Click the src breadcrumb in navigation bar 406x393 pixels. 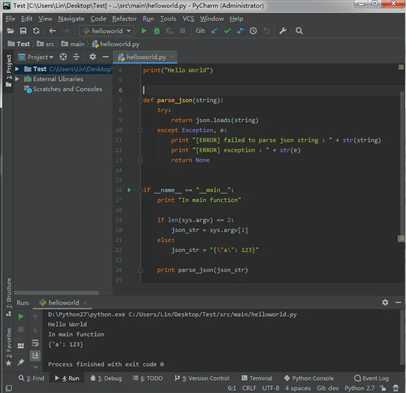pyautogui.click(x=45, y=44)
